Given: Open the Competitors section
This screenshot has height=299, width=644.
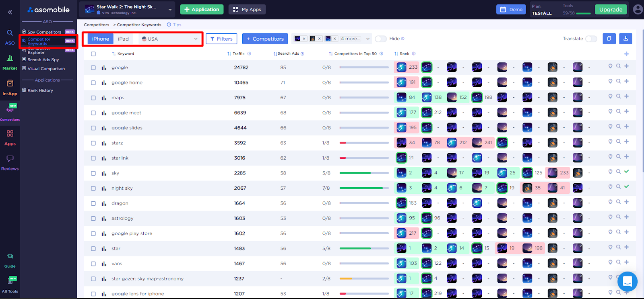Looking at the screenshot, I should pyautogui.click(x=10, y=113).
